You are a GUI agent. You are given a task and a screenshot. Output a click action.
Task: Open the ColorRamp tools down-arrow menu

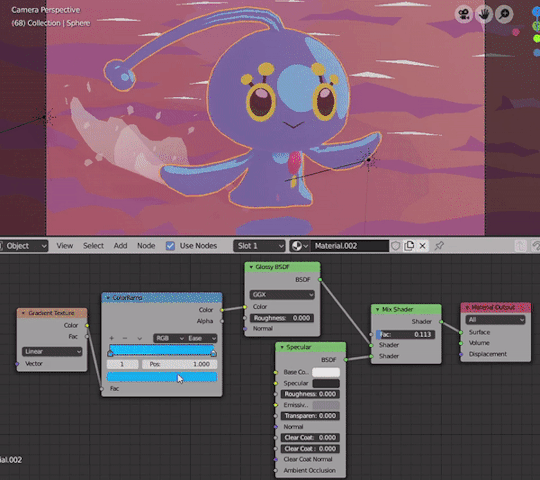click(x=139, y=338)
